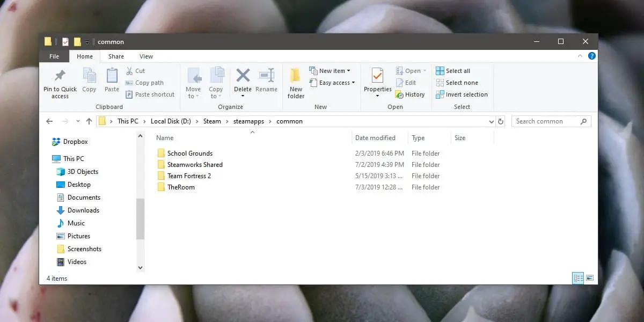The height and width of the screenshot is (322, 644).
Task: Click the Open button in ribbon
Action: click(411, 71)
